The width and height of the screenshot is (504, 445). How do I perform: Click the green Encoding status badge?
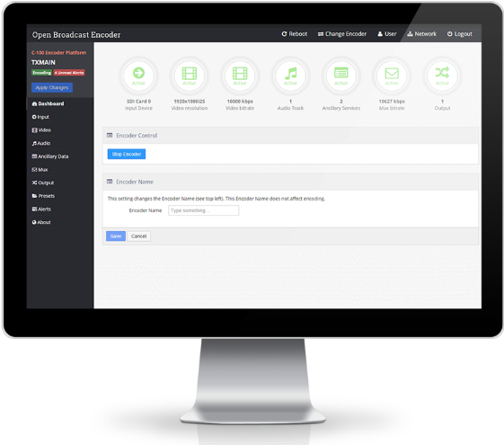(42, 73)
